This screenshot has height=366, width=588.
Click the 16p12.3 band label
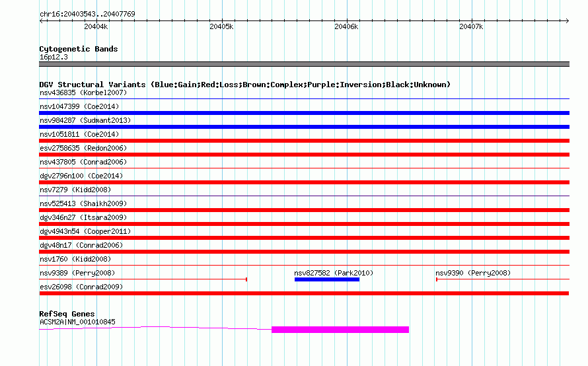coord(54,57)
